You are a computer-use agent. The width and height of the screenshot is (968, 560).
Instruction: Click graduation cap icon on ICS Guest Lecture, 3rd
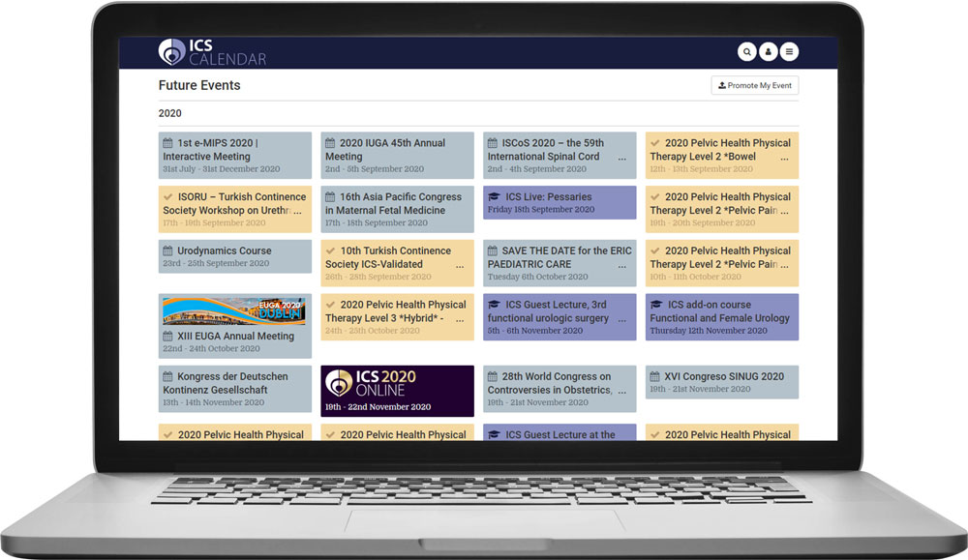[x=494, y=305]
